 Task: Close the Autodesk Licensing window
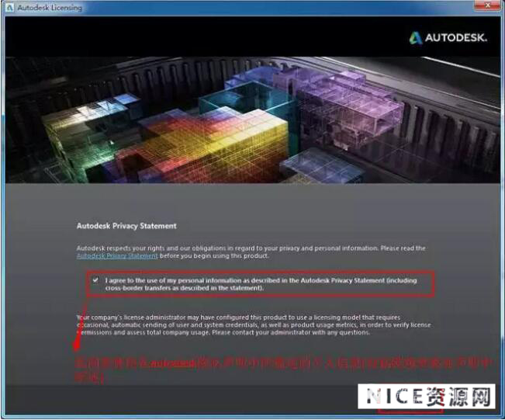tap(487, 5)
